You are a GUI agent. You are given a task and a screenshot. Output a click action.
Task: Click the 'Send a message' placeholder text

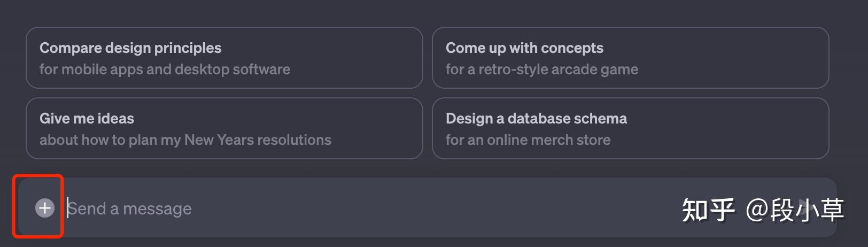coord(130,209)
